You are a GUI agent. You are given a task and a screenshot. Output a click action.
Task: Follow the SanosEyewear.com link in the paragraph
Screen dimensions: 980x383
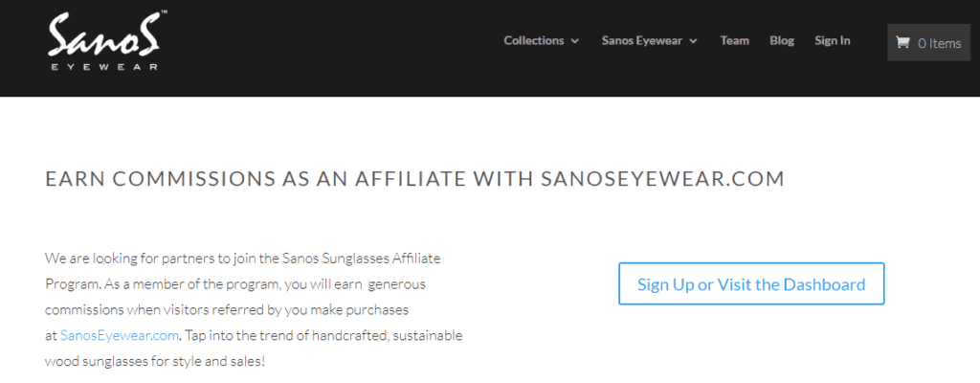[120, 335]
